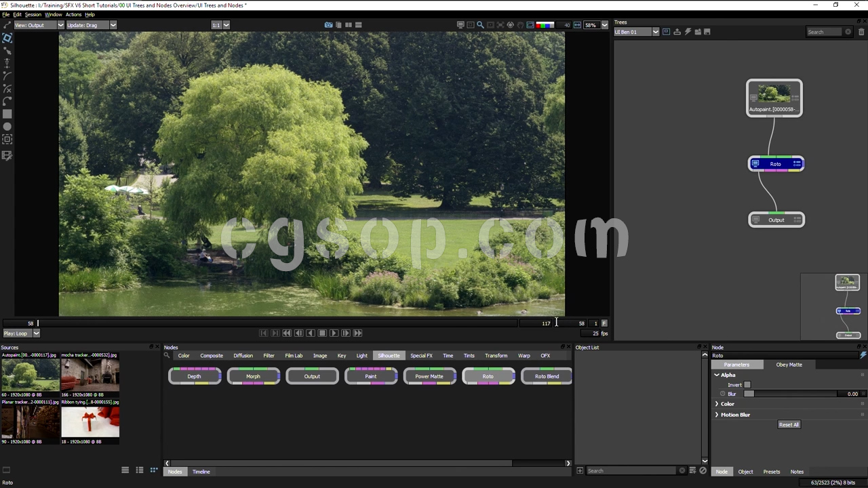
Task: Click the Morph node button
Action: pos(254,376)
